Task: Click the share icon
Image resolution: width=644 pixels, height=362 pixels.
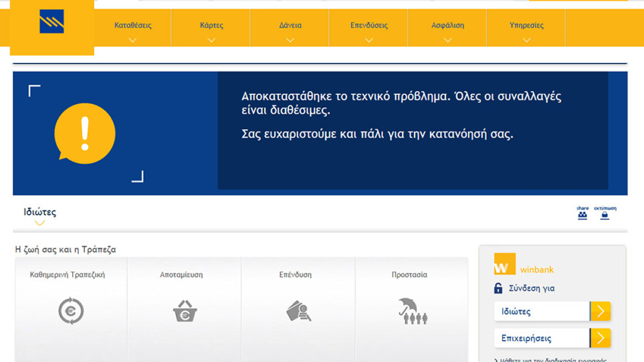Action: tap(582, 214)
